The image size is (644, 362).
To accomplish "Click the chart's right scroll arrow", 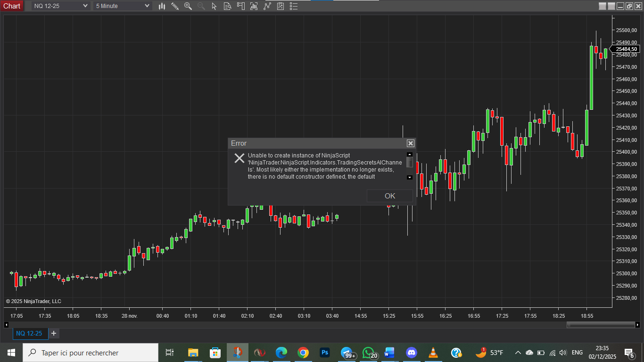I will 637,325.
